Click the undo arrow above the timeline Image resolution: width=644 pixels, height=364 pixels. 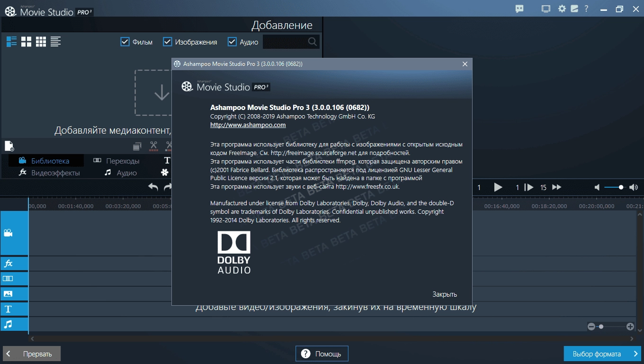[x=153, y=187]
